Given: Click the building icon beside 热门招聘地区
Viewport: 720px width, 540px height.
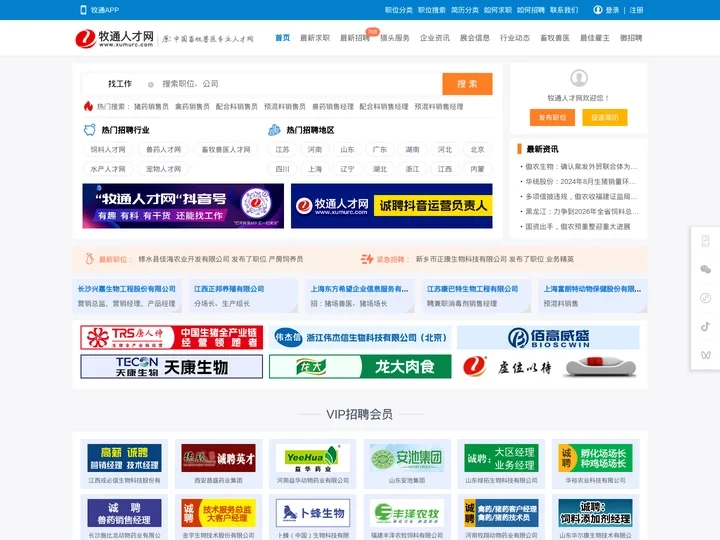Looking at the screenshot, I should 274,130.
